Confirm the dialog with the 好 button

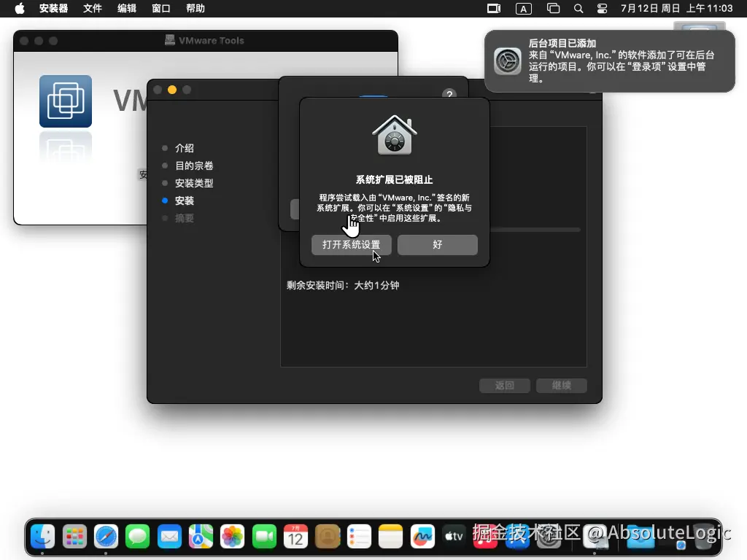point(438,245)
